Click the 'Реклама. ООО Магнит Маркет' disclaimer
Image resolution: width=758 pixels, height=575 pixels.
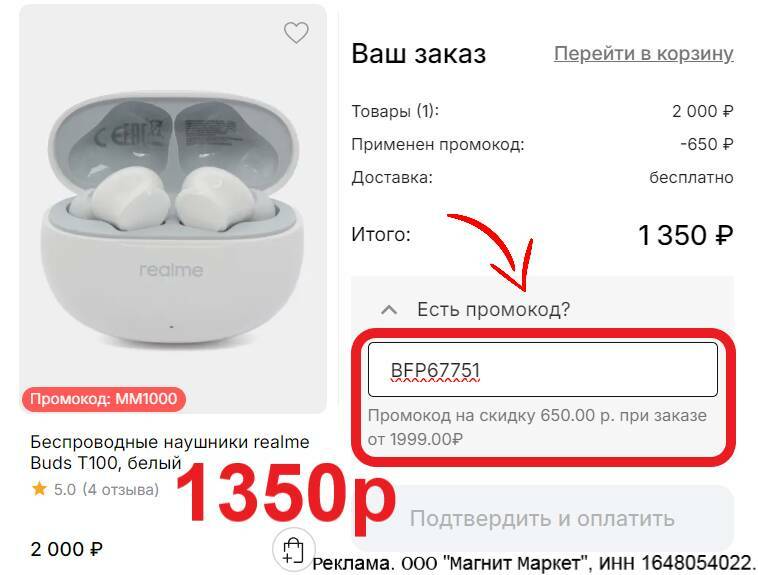point(534,563)
